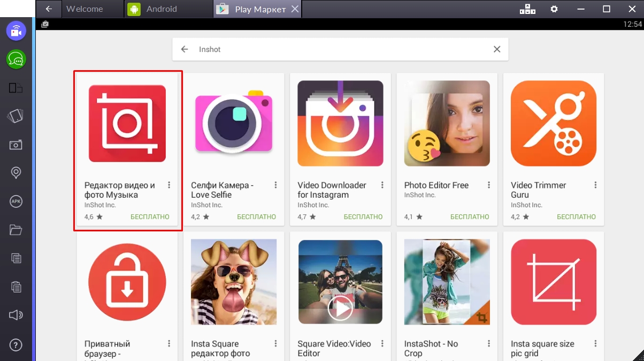Click the title 'Insta square size pic grid'

[x=542, y=348]
